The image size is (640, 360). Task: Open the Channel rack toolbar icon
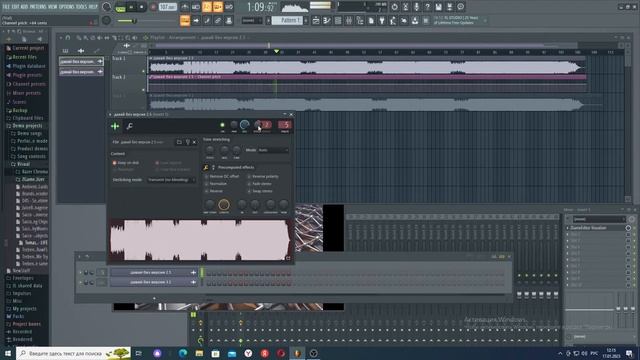tap(338, 20)
